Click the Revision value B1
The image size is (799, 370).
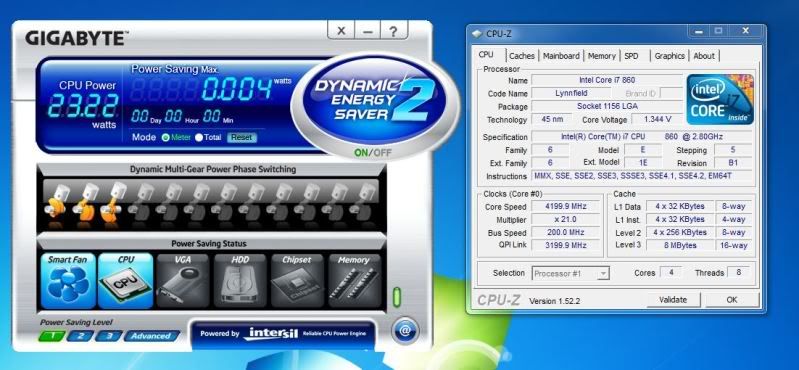733,163
